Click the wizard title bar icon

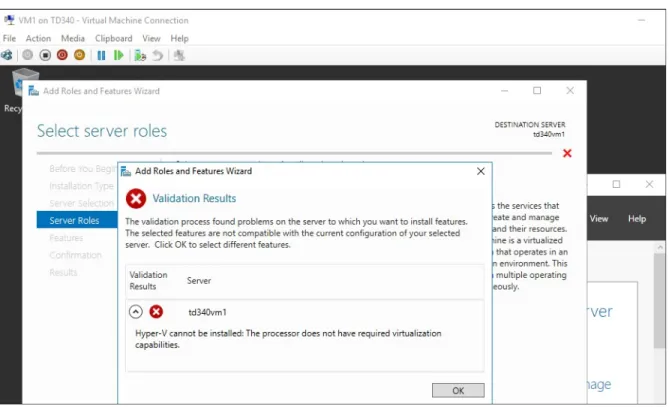coord(33,91)
